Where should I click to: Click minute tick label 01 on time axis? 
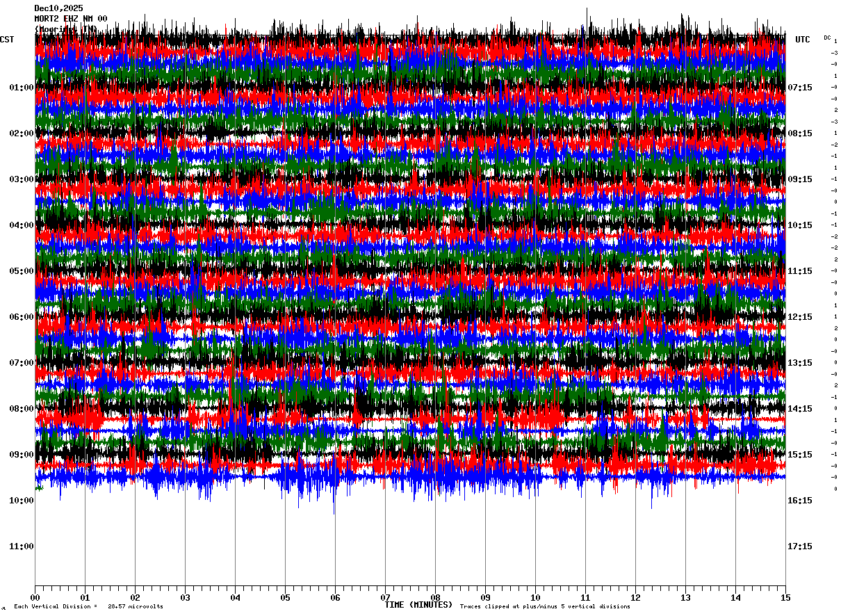pyautogui.click(x=85, y=597)
